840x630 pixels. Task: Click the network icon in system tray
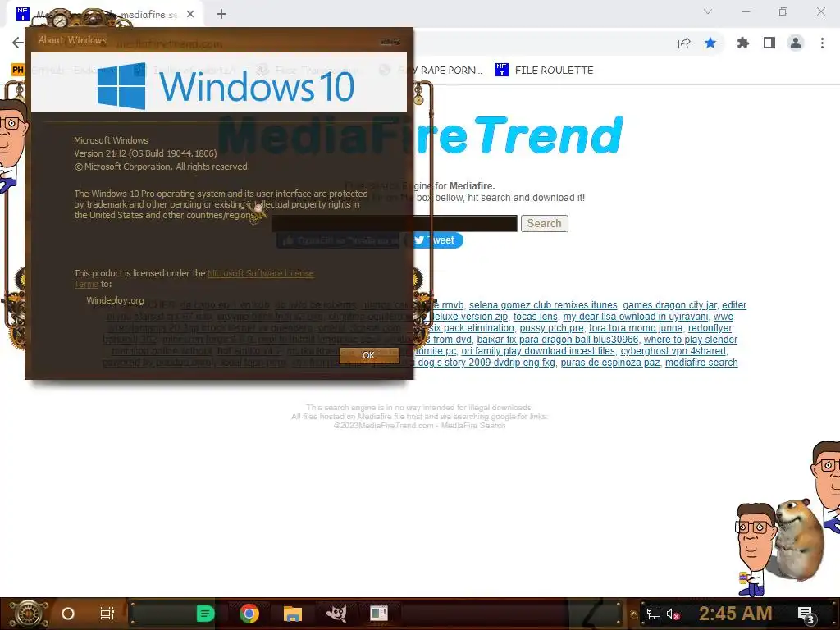653,614
